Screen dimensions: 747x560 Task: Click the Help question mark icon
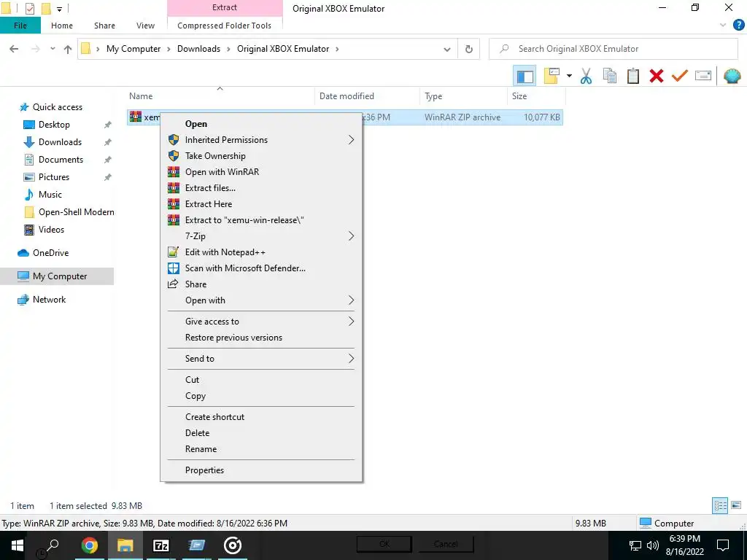click(738, 26)
